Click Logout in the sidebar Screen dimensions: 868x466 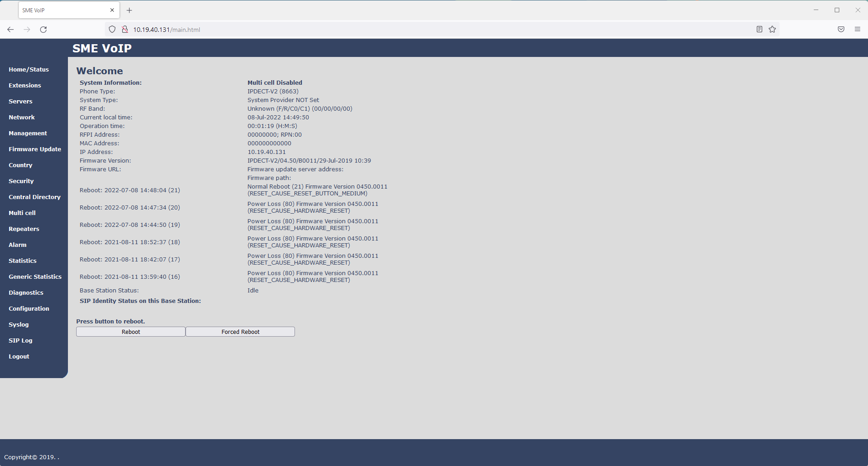pyautogui.click(x=19, y=357)
